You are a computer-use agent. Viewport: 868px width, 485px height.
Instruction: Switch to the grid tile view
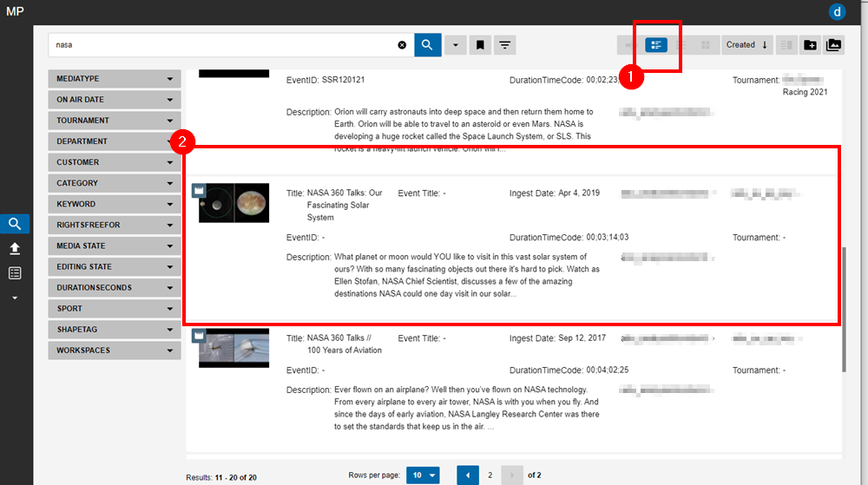(706, 45)
